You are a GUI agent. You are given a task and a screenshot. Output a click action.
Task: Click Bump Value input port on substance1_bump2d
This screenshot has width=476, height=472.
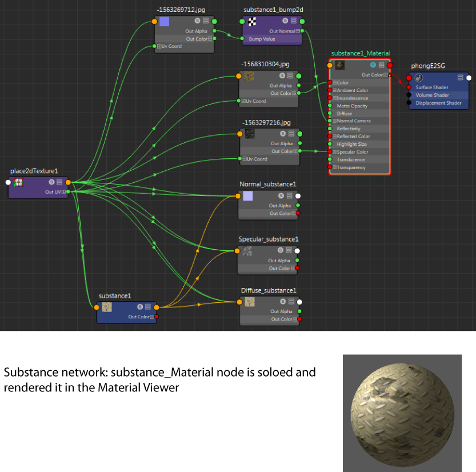242,38
